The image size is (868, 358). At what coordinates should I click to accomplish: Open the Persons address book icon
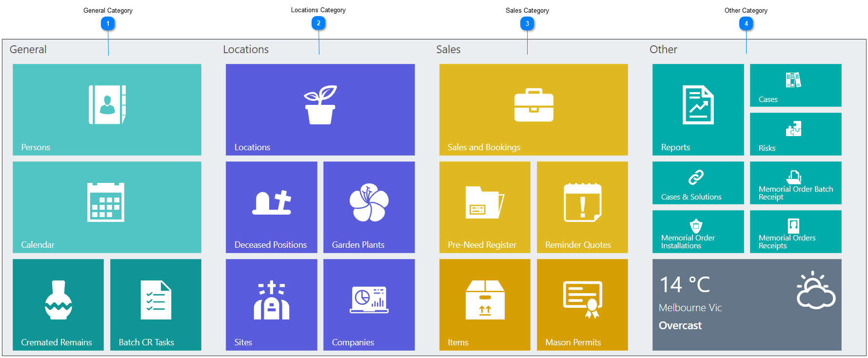tap(107, 105)
